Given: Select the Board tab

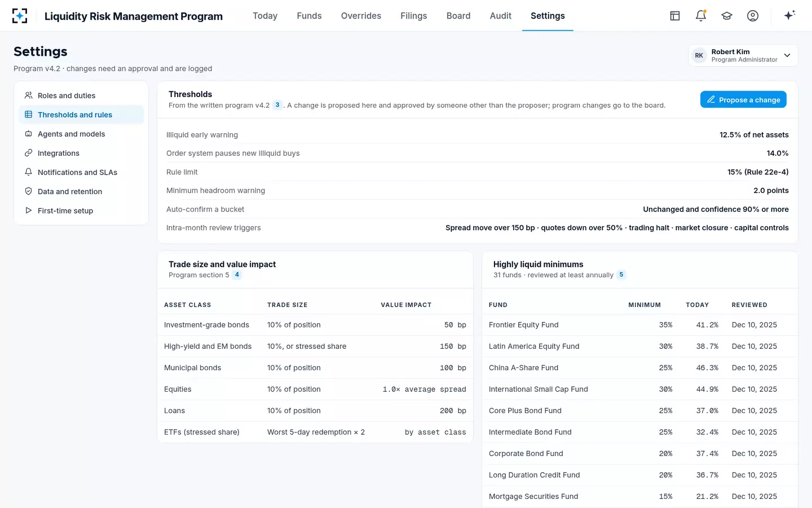Looking at the screenshot, I should click(458, 16).
